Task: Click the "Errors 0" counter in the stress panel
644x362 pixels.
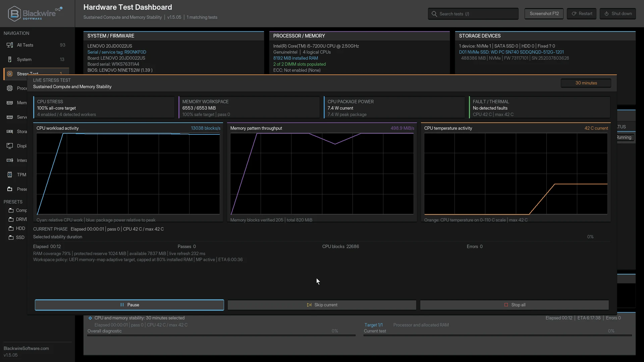Action: (475, 247)
